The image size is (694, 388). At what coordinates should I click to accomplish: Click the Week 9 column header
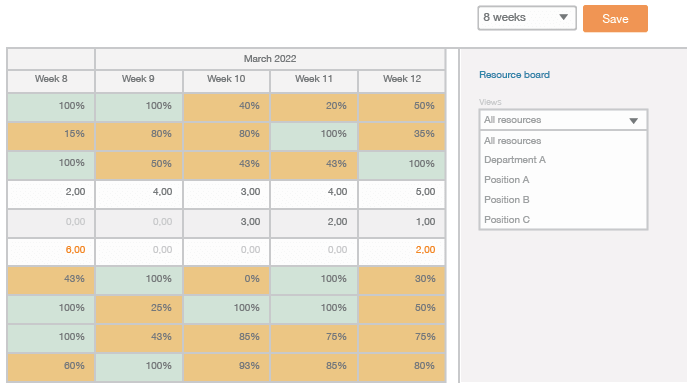(x=139, y=81)
